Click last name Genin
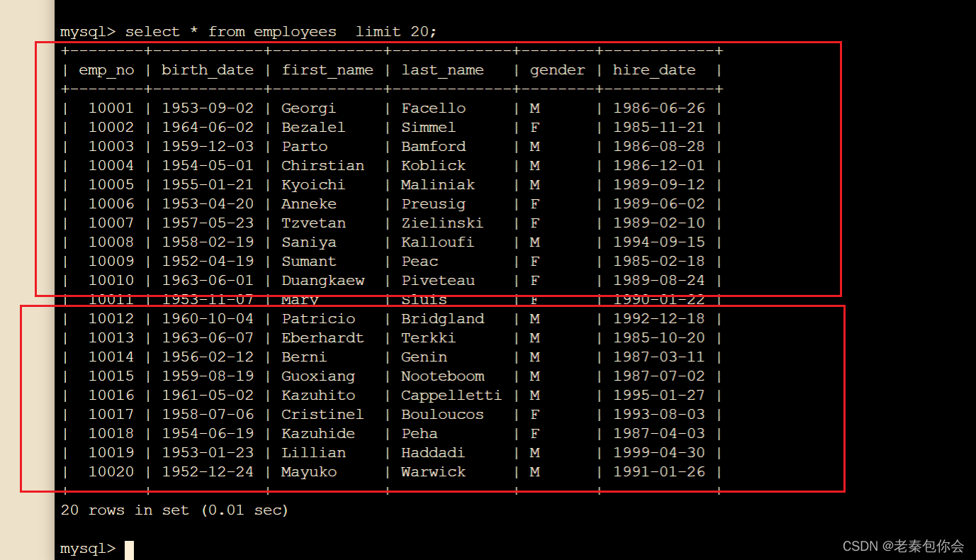 click(424, 357)
